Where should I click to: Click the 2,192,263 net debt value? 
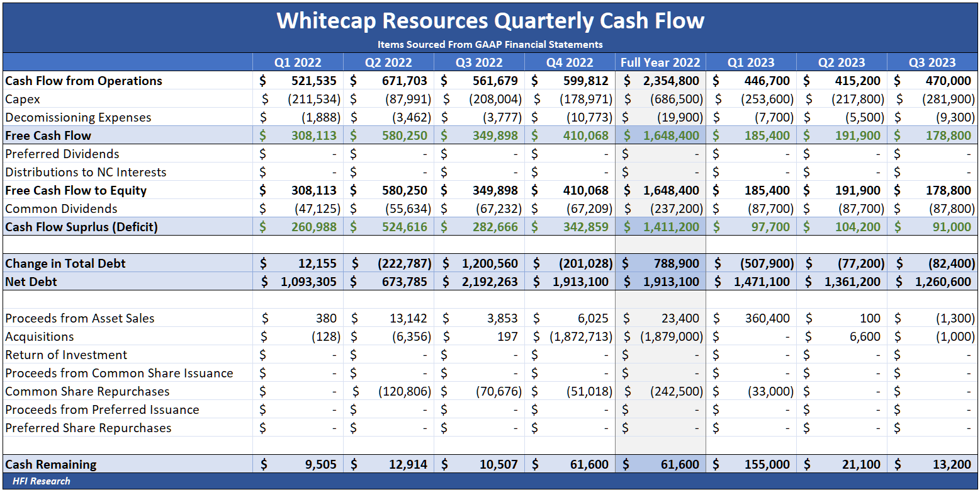pos(490,282)
